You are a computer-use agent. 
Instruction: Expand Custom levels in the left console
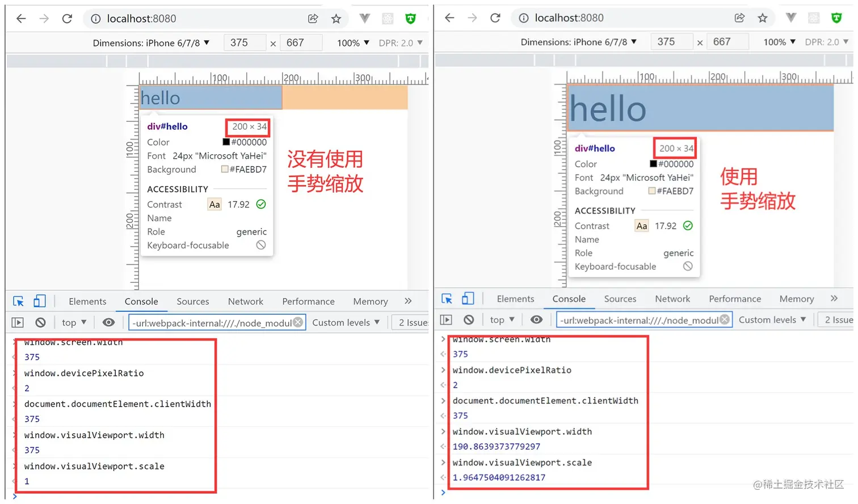click(346, 323)
